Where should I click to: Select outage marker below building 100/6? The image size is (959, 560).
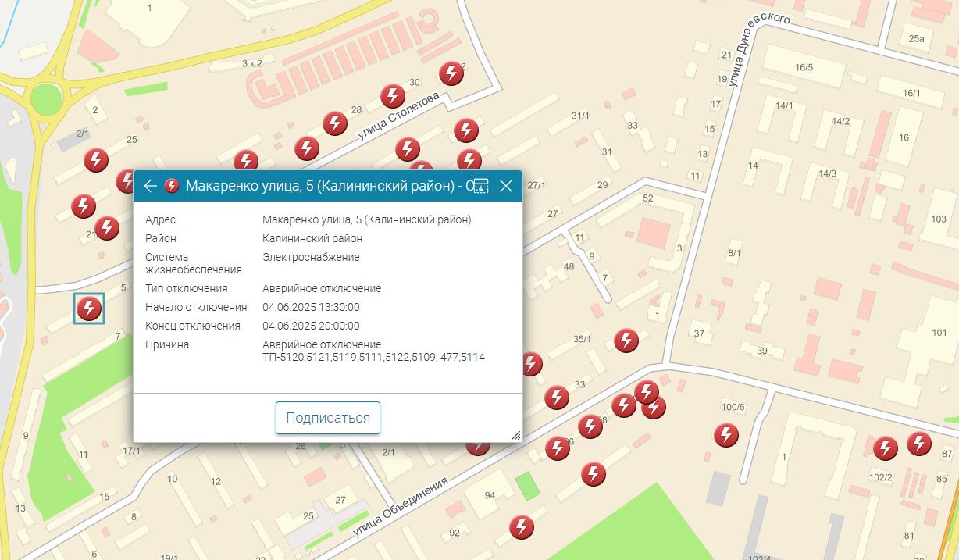726,435
